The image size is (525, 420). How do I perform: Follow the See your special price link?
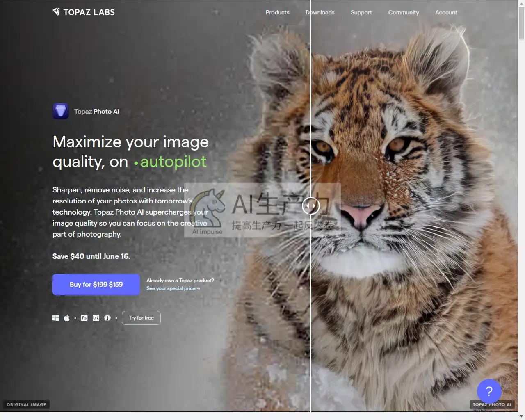click(173, 288)
